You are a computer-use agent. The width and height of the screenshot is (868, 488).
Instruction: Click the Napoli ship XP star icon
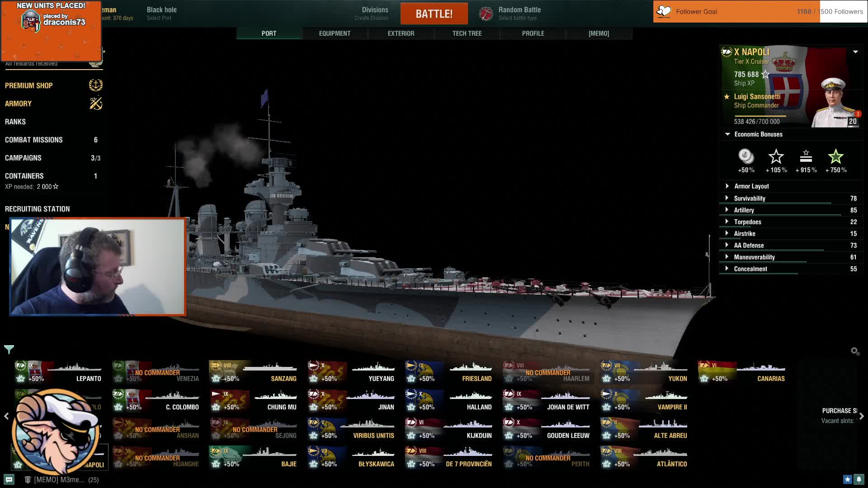coord(765,74)
